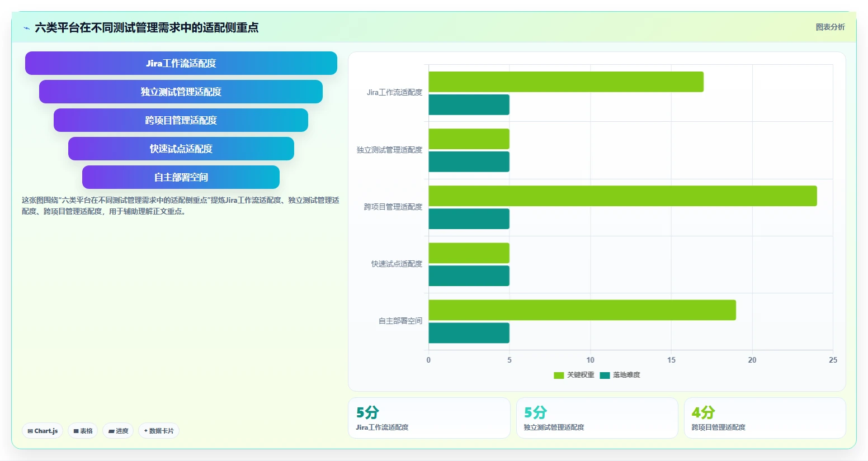Click the title 六类平台在不同测试管理需求中的适配侧重点
868x461 pixels.
click(x=147, y=27)
